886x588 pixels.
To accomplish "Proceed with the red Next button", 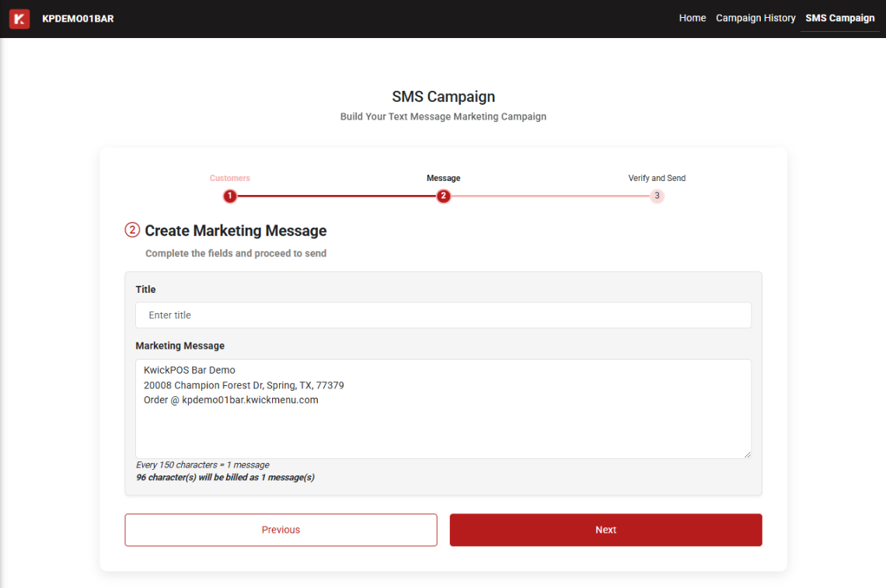I will coord(605,530).
